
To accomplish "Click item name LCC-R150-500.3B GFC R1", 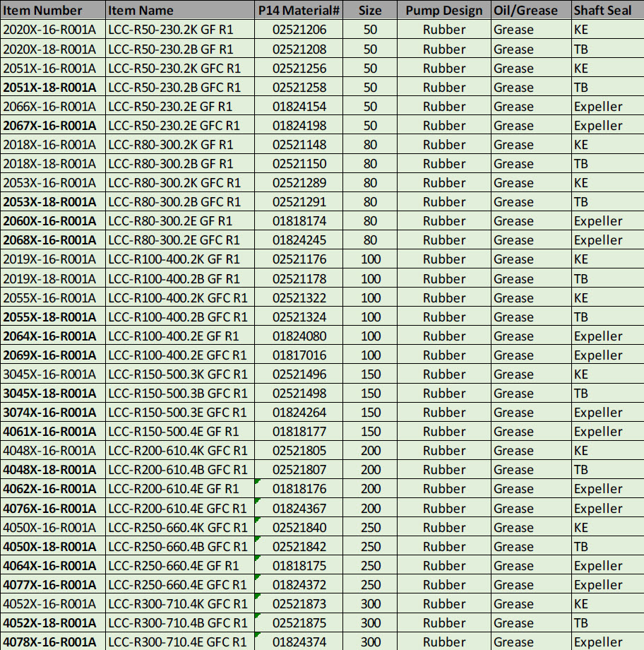I will point(180,393).
